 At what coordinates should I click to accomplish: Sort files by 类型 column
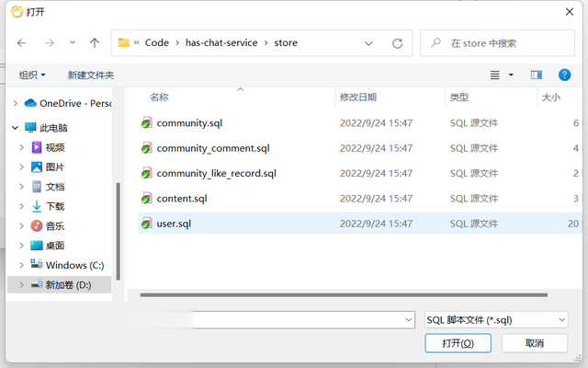[x=459, y=98]
